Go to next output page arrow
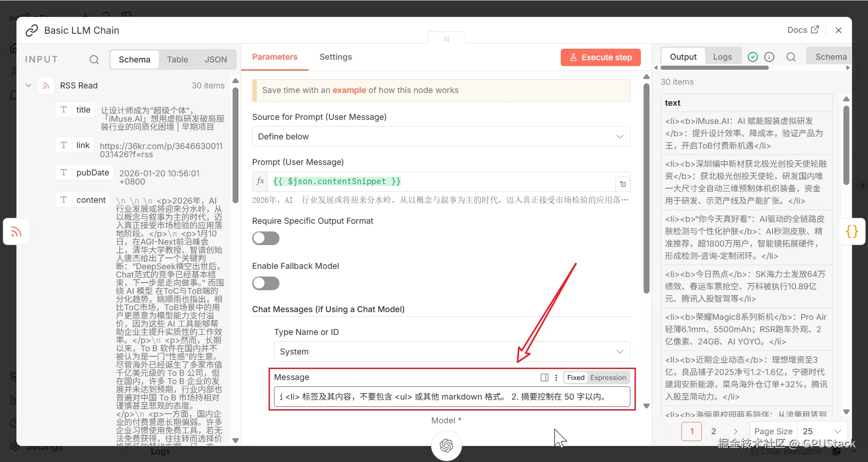The image size is (868, 462). 736,431
